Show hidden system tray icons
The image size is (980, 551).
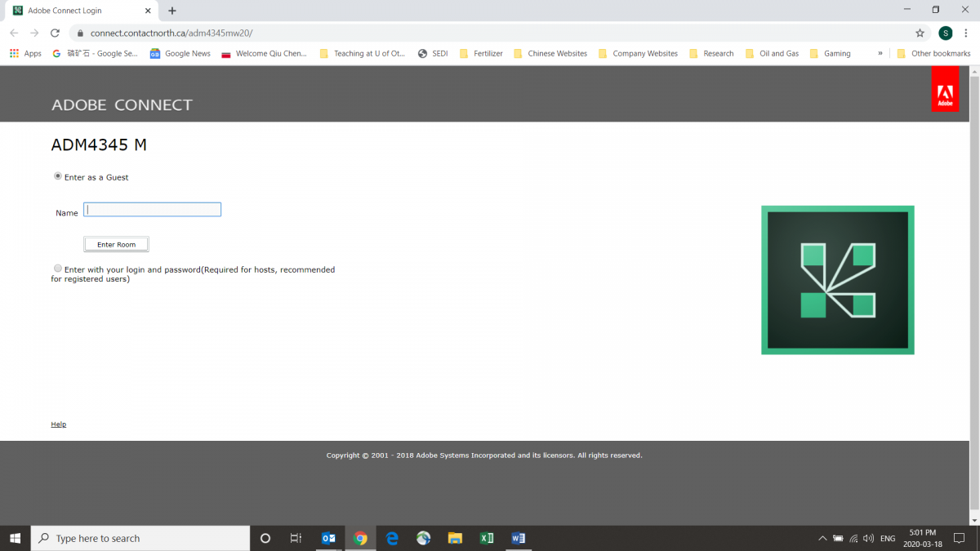point(822,538)
